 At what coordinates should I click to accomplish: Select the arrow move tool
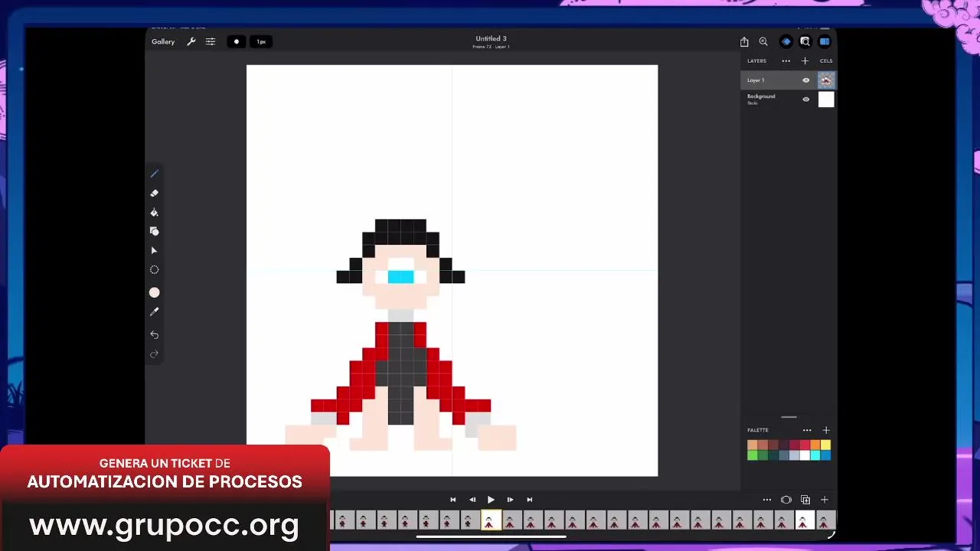(x=154, y=250)
